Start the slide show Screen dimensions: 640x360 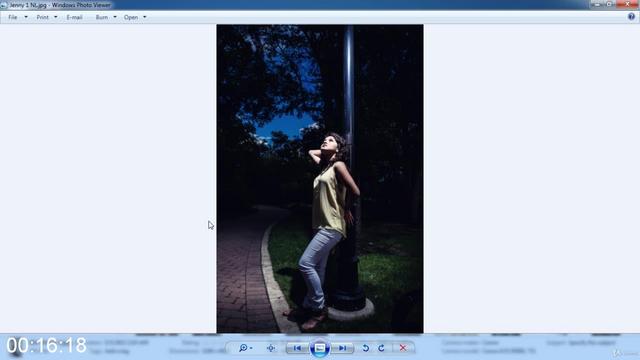[320, 348]
